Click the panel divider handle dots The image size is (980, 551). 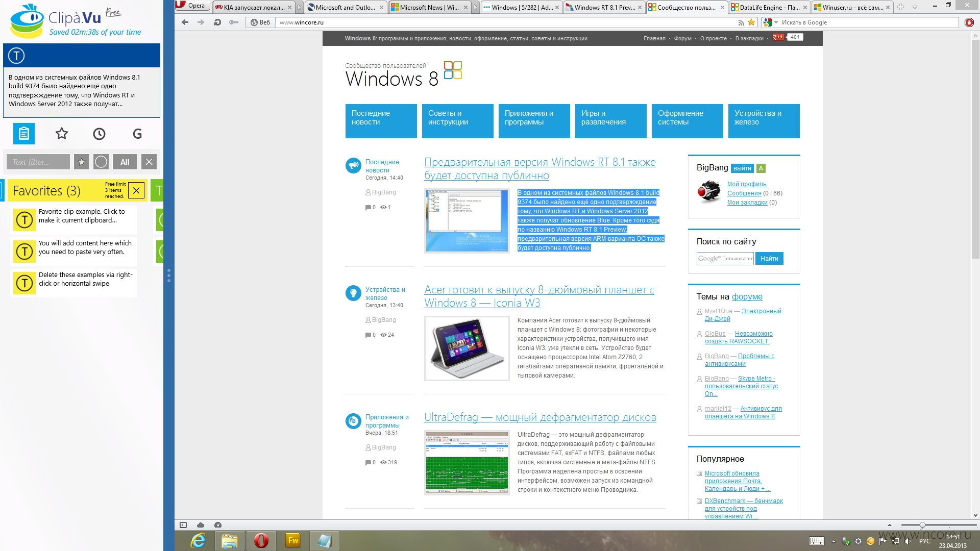click(169, 275)
